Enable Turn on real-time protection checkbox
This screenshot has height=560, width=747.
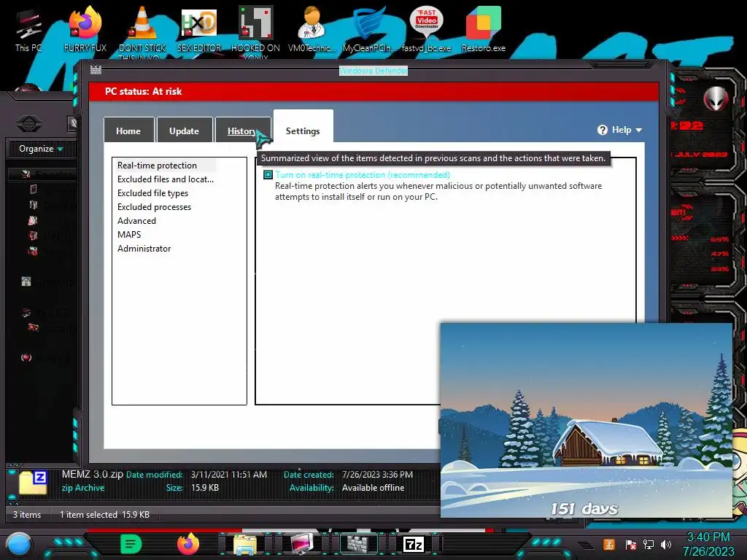(x=268, y=175)
